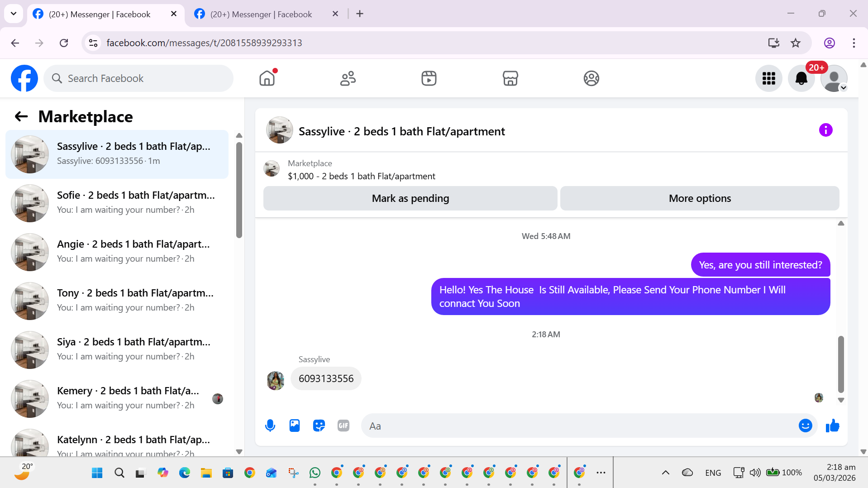Click the More options button

(x=700, y=198)
